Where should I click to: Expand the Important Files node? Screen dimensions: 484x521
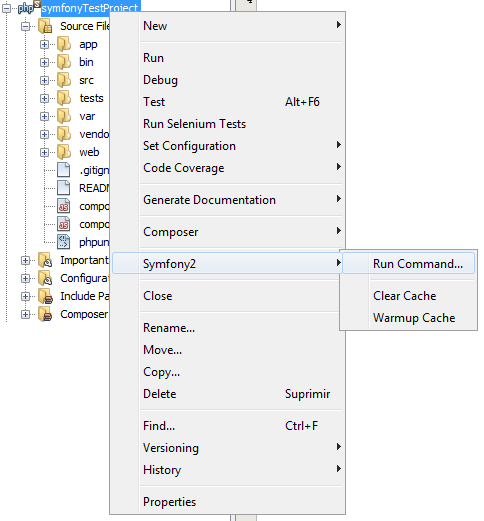click(25, 260)
